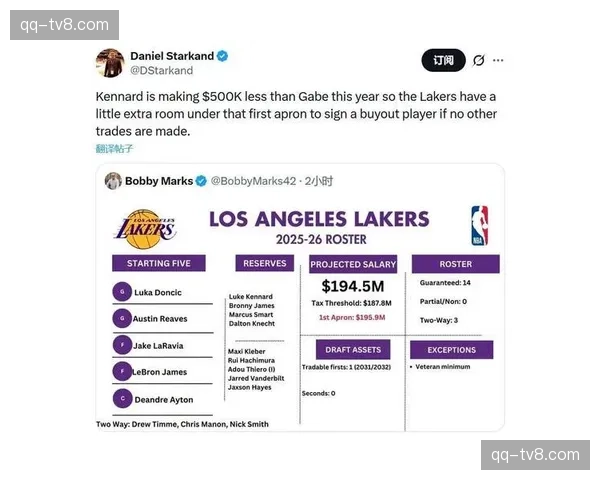Click the 2小时 timestamp of quoted post
The height and width of the screenshot is (480, 600).
(319, 181)
